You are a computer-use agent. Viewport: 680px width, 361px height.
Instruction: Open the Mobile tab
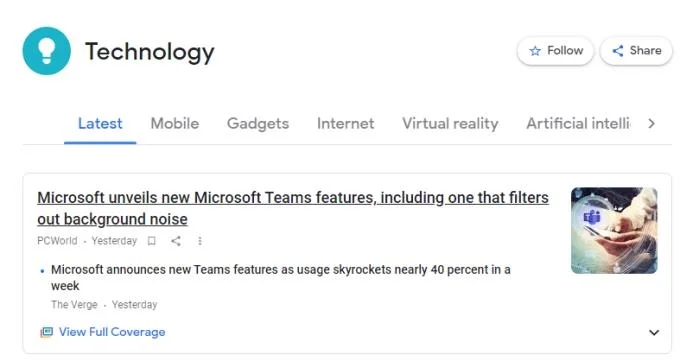tap(175, 124)
